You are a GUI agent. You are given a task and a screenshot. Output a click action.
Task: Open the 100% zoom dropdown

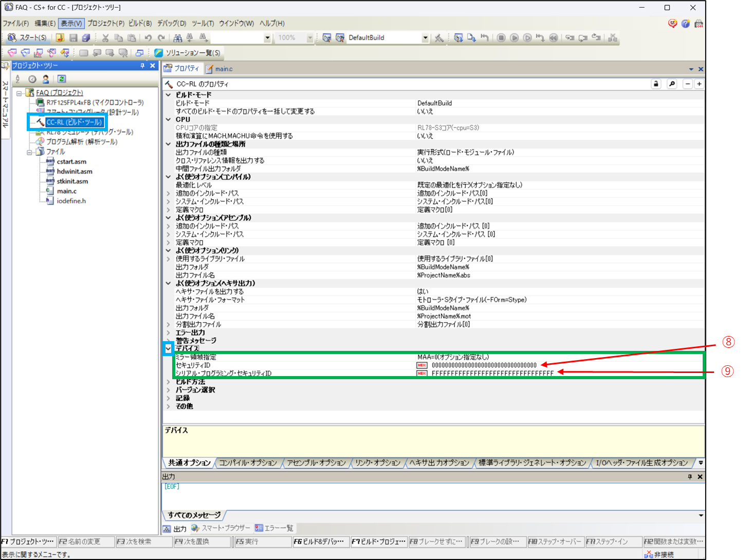point(309,38)
